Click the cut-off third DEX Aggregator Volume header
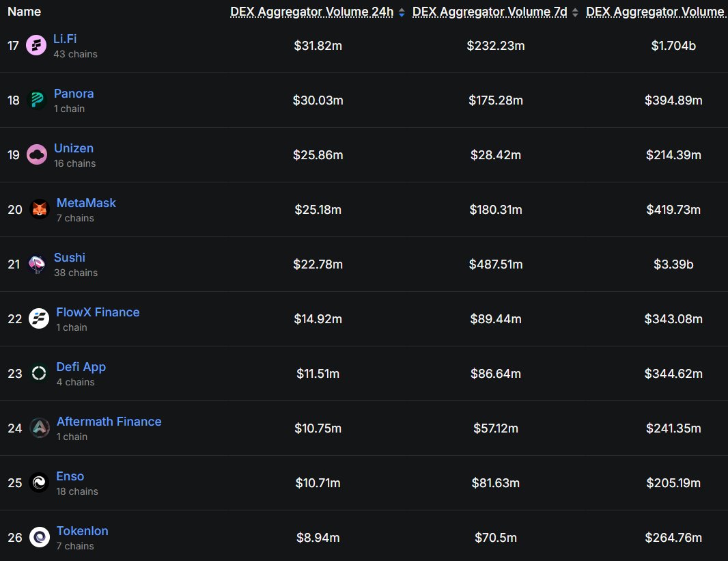The width and height of the screenshot is (728, 561). pyautogui.click(x=656, y=12)
